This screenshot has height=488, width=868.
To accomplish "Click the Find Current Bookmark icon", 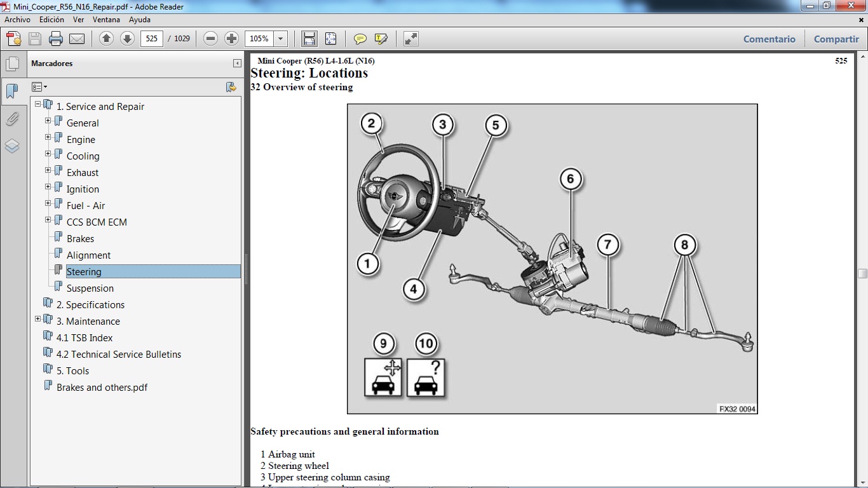I will 231,87.
